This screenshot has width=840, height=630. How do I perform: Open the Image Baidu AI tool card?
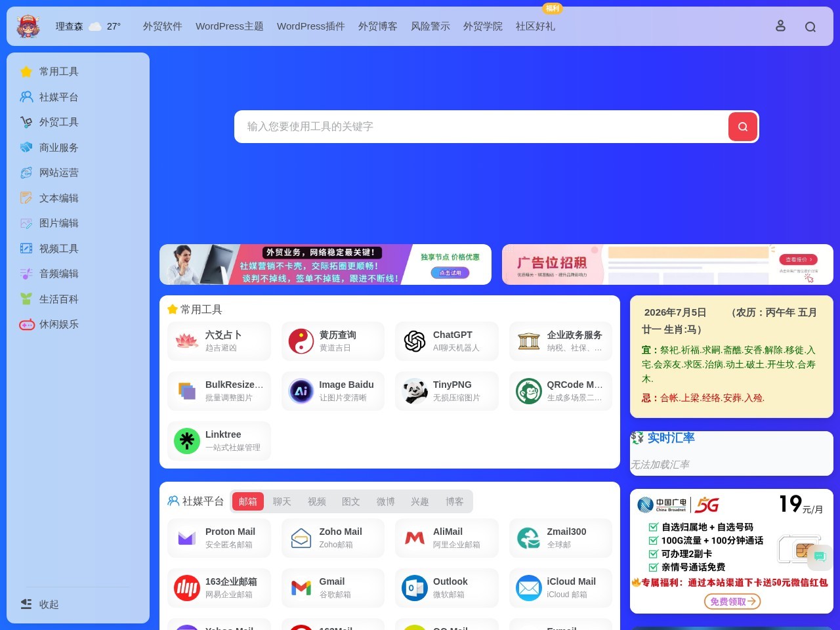point(333,391)
